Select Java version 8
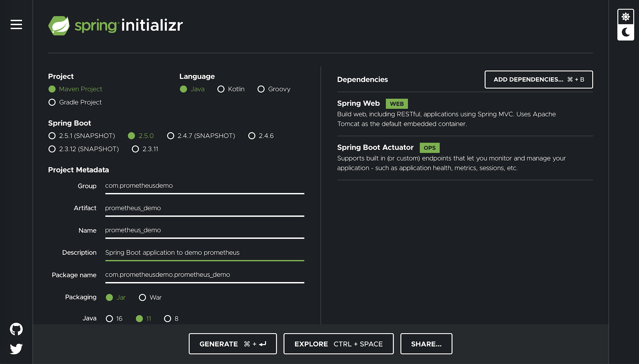The image size is (639, 364). tap(168, 318)
